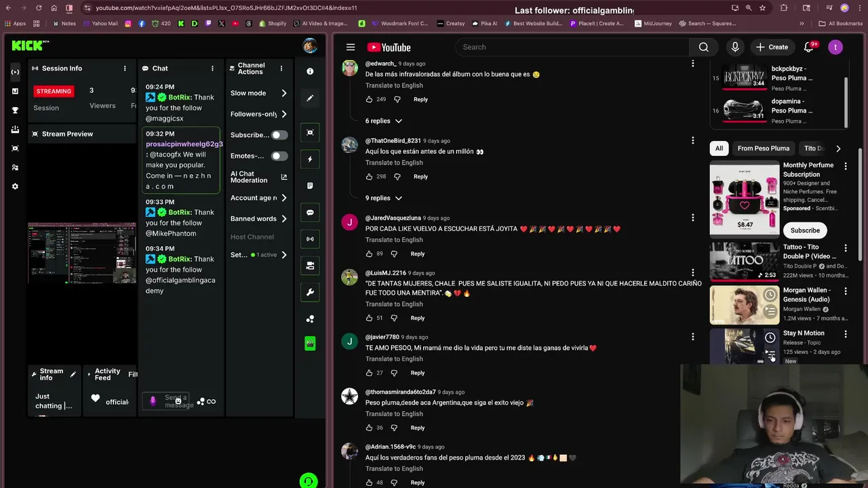This screenshot has width=868, height=488.
Task: Open the Shopify bookmark
Action: click(273, 23)
